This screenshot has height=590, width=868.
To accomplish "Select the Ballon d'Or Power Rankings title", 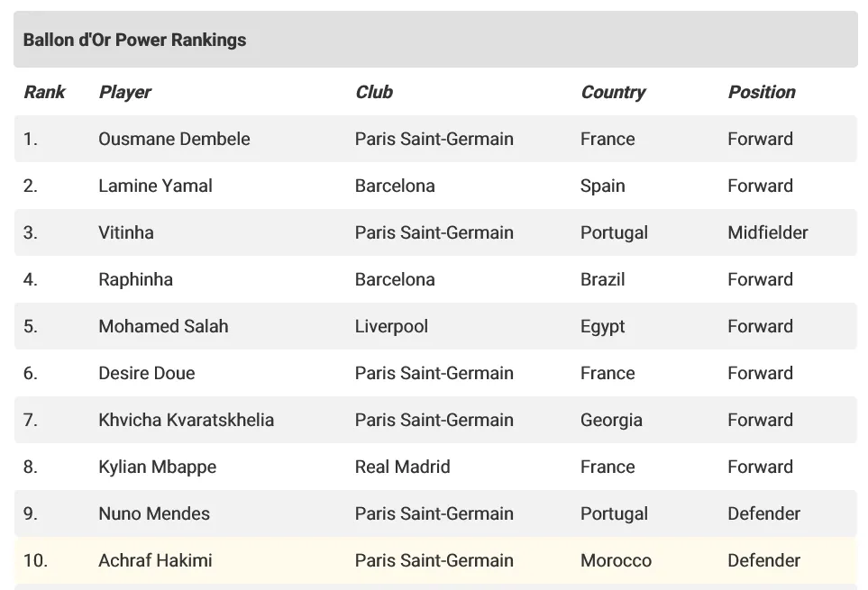I will click(134, 40).
